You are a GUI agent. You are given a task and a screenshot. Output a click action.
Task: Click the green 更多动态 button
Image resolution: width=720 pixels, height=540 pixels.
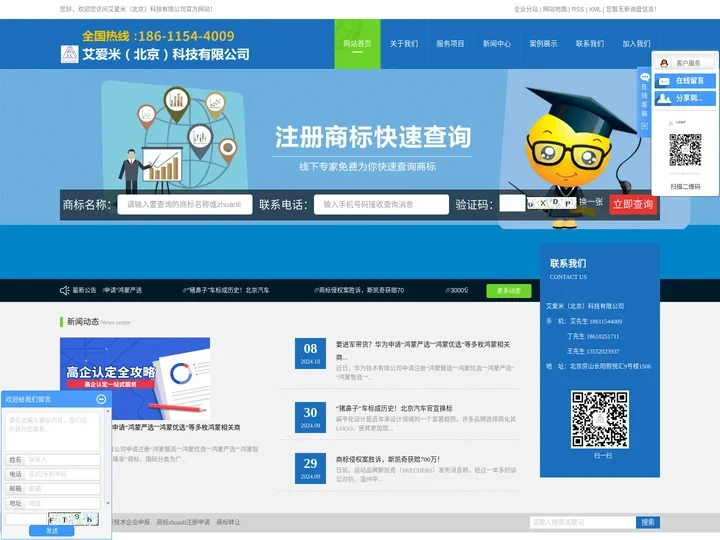pos(509,291)
